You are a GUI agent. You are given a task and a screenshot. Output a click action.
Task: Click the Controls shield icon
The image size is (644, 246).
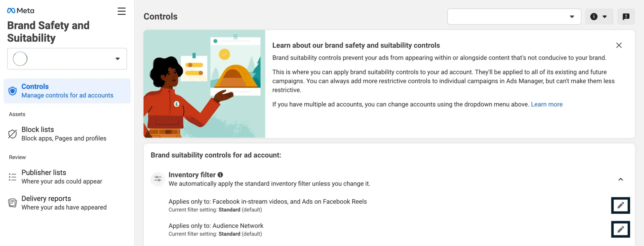pyautogui.click(x=13, y=91)
